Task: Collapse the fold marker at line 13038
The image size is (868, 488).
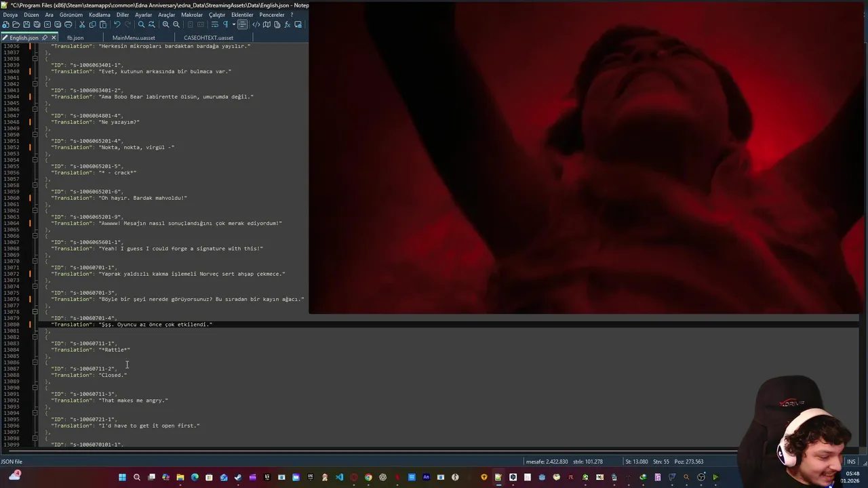Action: pyautogui.click(x=35, y=59)
